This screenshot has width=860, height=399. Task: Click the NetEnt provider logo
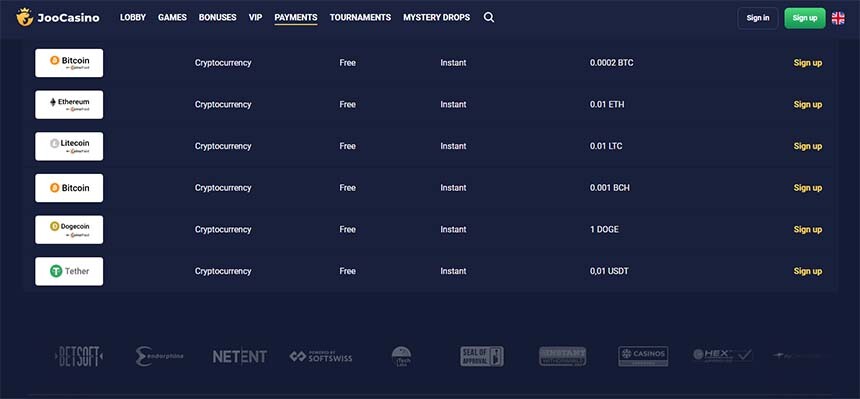(x=240, y=357)
